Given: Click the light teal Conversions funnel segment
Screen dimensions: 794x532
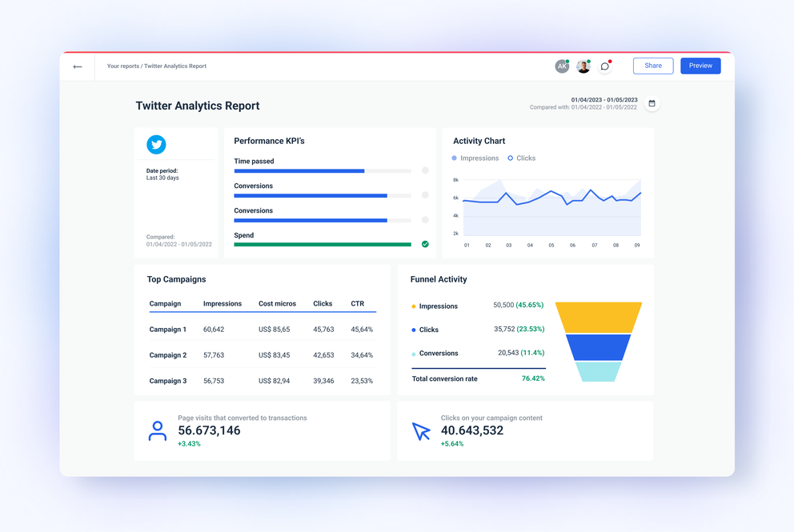Looking at the screenshot, I should [598, 371].
